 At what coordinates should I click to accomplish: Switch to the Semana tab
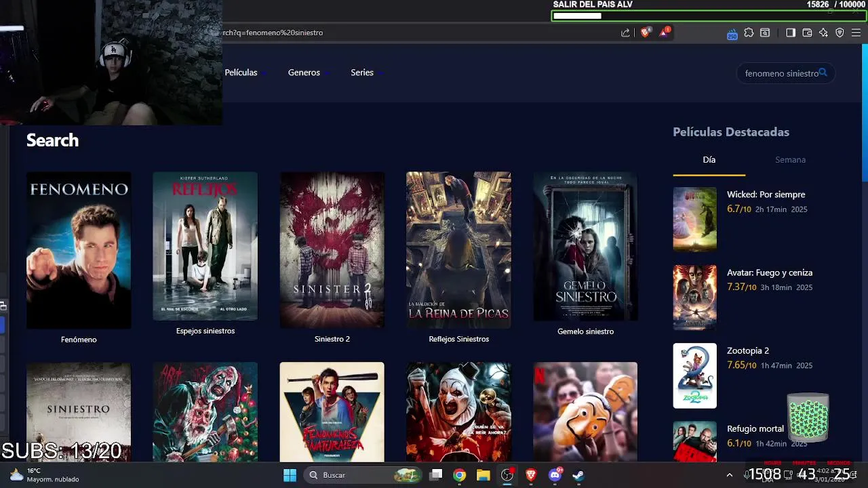coord(790,160)
